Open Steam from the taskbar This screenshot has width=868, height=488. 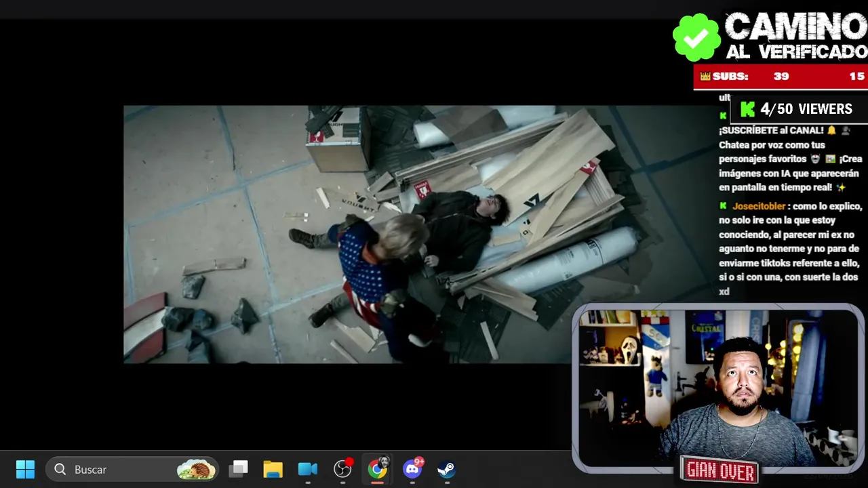click(x=446, y=469)
